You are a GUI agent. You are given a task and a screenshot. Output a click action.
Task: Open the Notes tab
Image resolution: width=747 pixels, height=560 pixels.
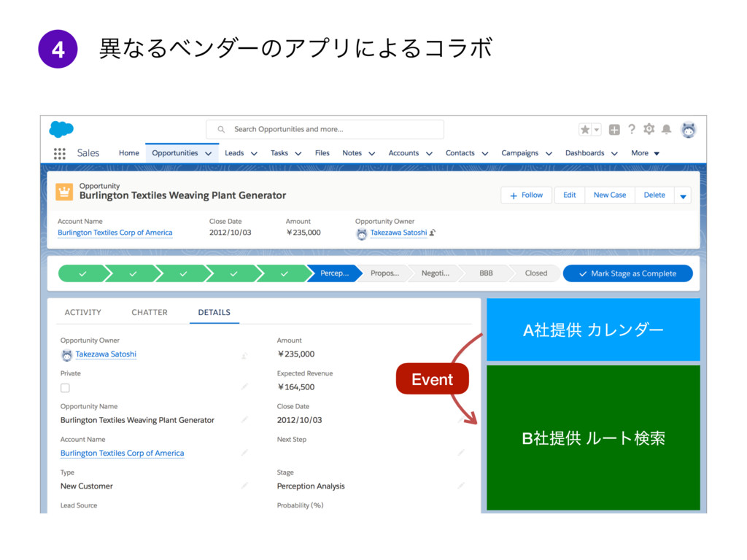pos(352,153)
